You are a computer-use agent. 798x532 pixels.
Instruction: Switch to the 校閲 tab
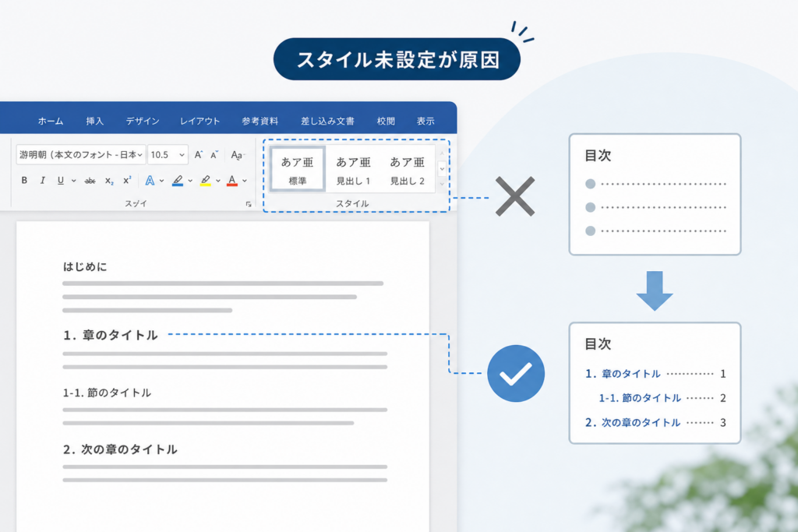point(386,121)
